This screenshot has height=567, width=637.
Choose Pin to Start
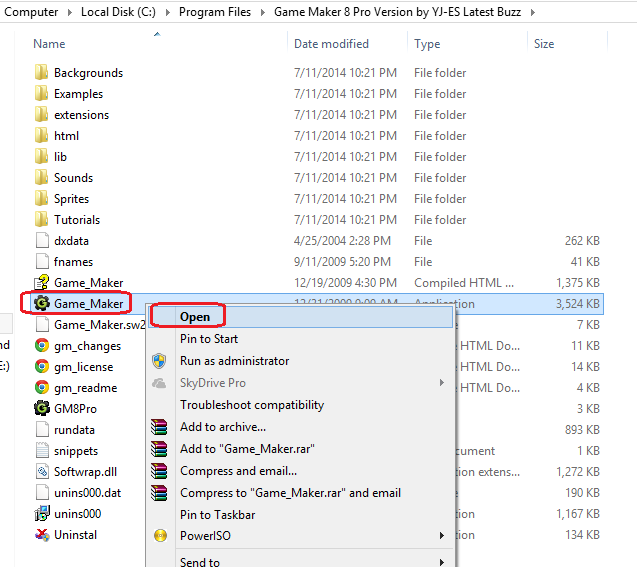pos(300,339)
